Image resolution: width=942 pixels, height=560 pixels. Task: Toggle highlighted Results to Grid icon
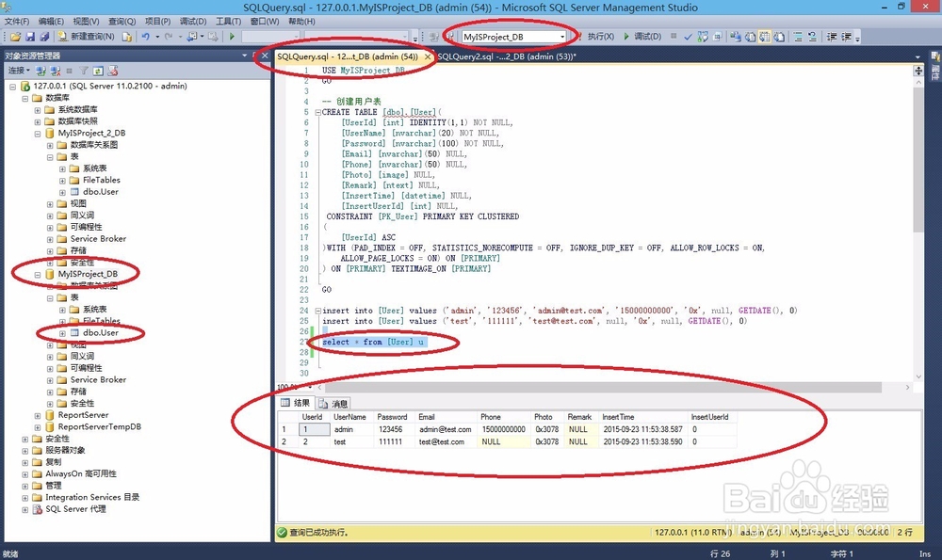point(764,37)
